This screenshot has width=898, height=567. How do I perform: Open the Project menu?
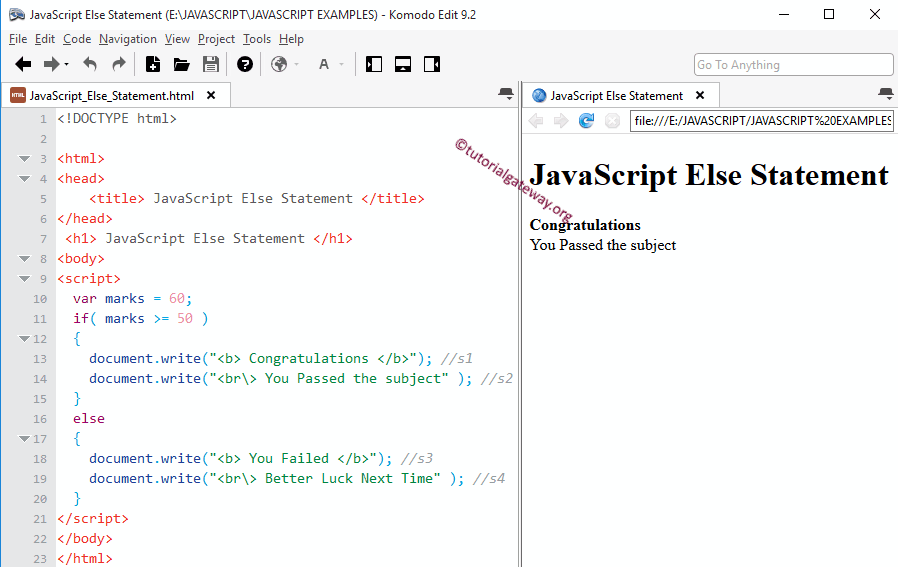coord(216,39)
